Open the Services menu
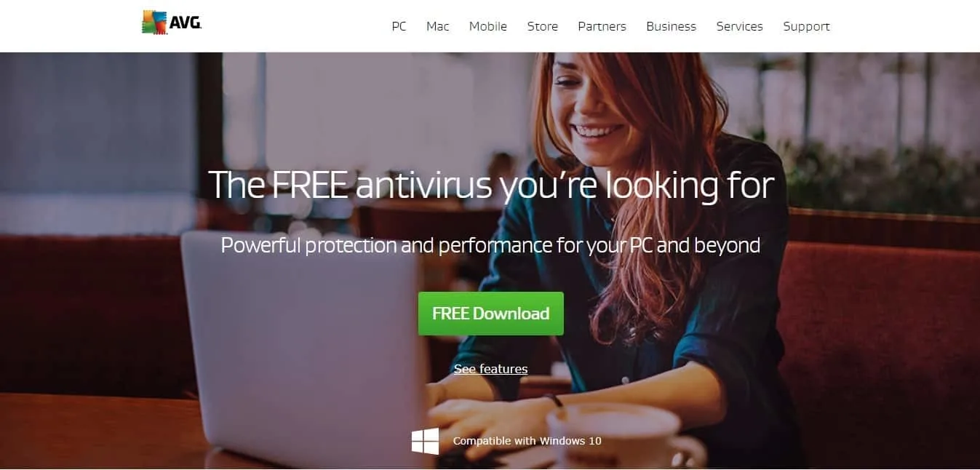The height and width of the screenshot is (470, 980). (739, 26)
